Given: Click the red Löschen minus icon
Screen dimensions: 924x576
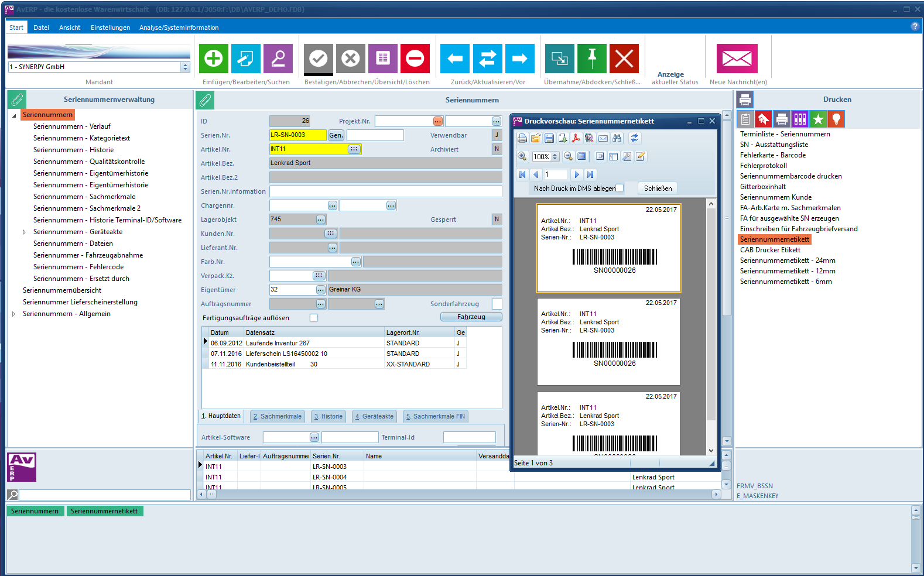Looking at the screenshot, I should point(415,59).
